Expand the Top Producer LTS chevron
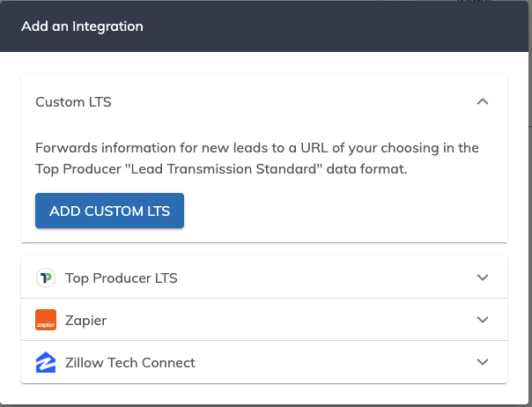 [x=482, y=277]
